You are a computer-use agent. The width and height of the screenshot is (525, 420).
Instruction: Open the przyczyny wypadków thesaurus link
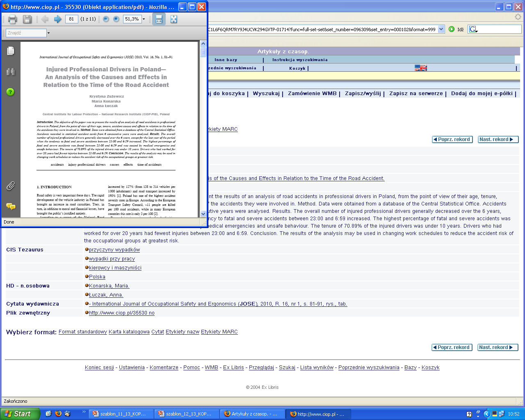pyautogui.click(x=114, y=250)
